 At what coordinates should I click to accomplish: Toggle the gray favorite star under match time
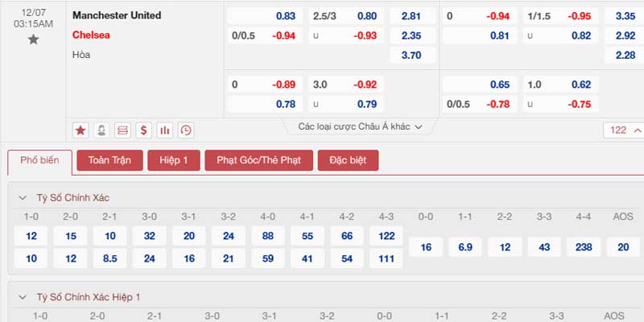(x=33, y=39)
